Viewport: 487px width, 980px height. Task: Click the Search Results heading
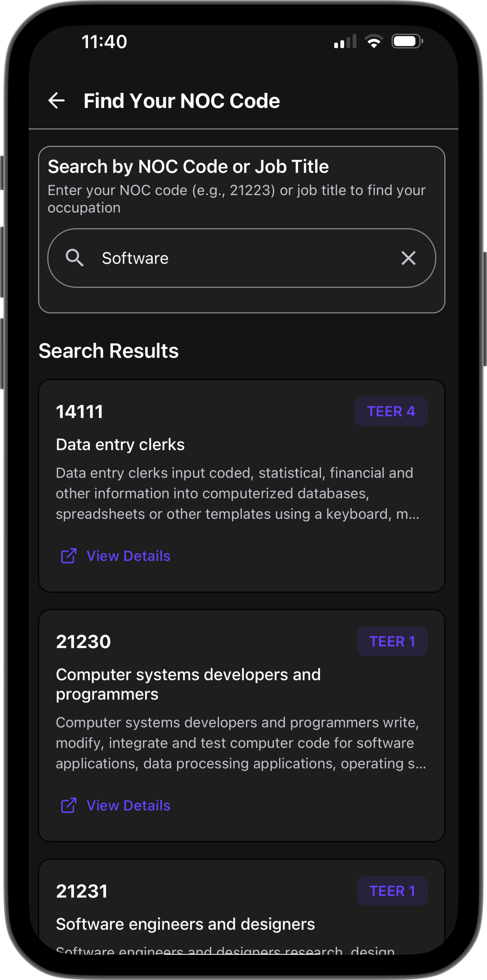pyautogui.click(x=109, y=350)
